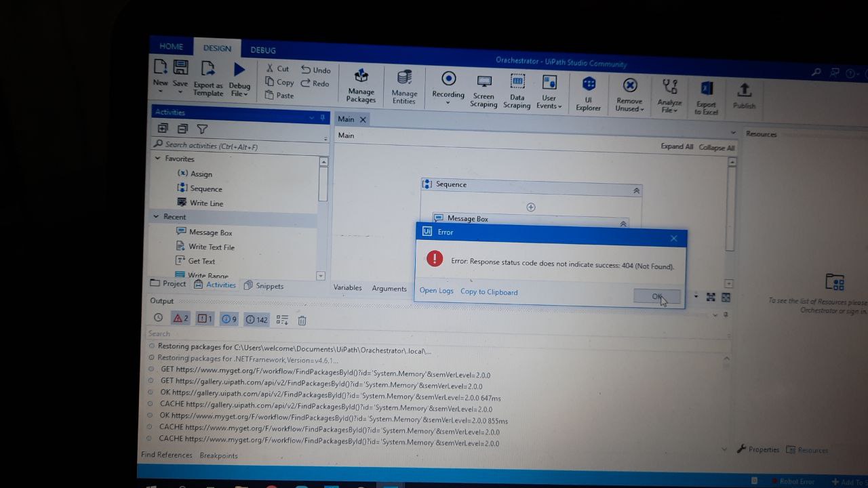Copy the selection using Copy

pyautogui.click(x=279, y=82)
